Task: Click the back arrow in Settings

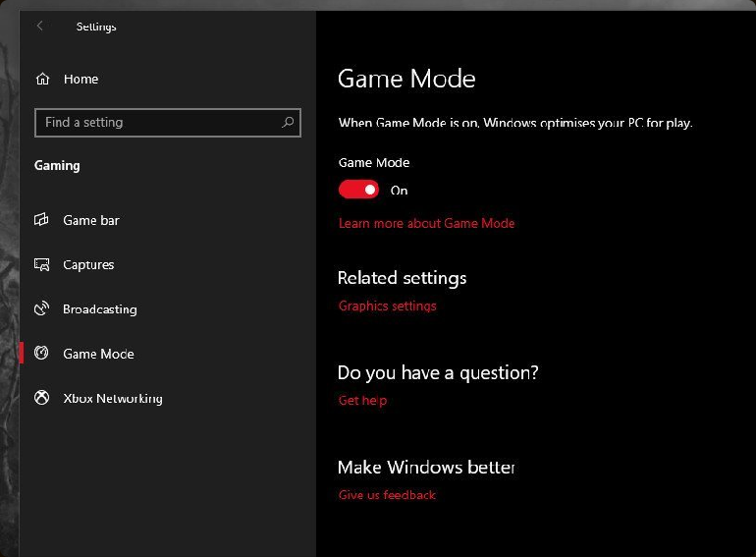Action: coord(40,27)
